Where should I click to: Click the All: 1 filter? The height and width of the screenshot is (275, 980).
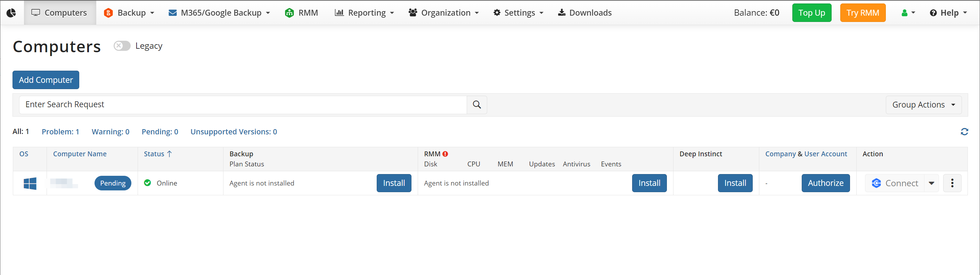21,132
